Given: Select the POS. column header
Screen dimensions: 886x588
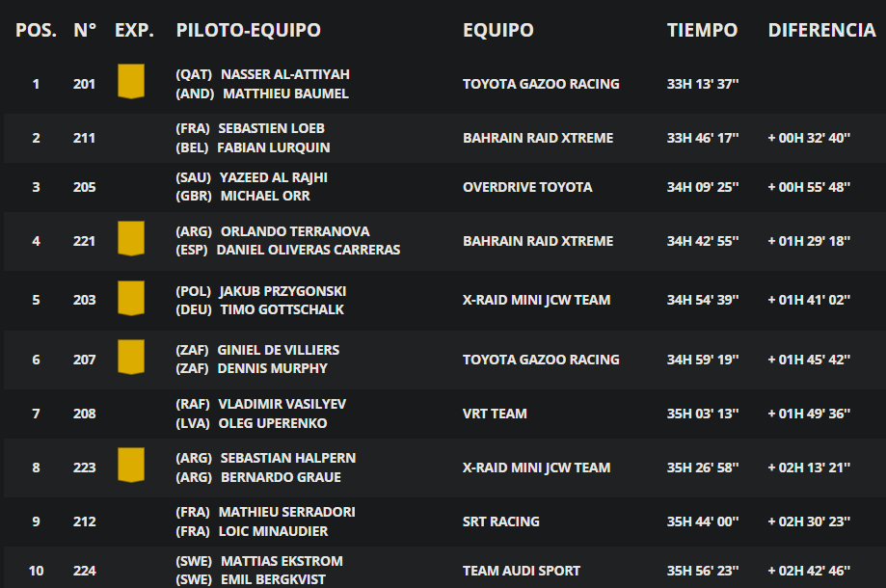Looking at the screenshot, I should click(x=37, y=30).
